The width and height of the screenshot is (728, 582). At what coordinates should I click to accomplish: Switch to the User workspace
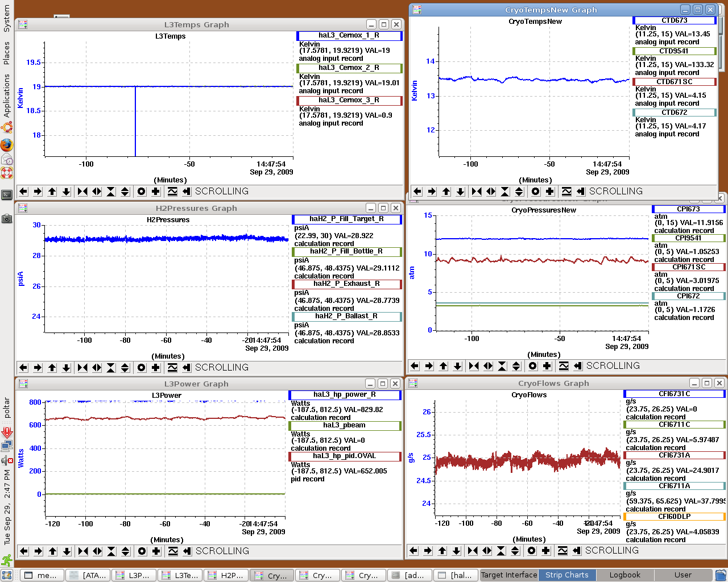(683, 575)
